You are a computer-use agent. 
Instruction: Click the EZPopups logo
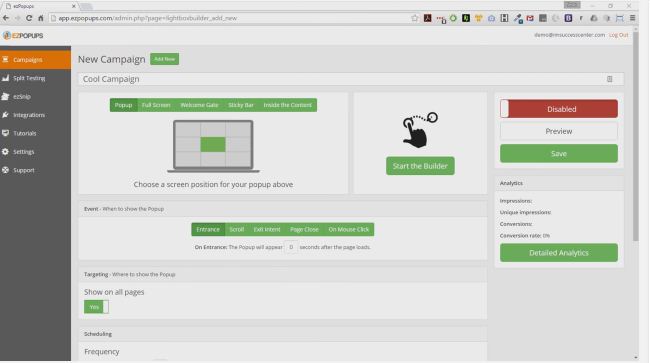click(x=23, y=36)
